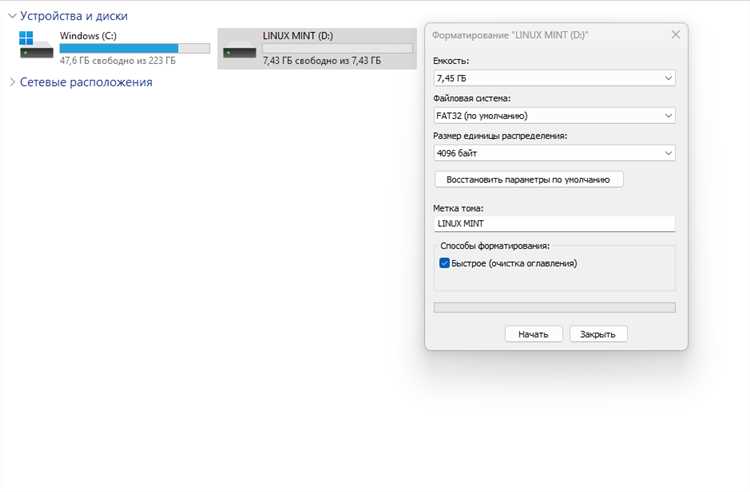
Task: Expand the Сетевые расположения section
Action: (12, 82)
